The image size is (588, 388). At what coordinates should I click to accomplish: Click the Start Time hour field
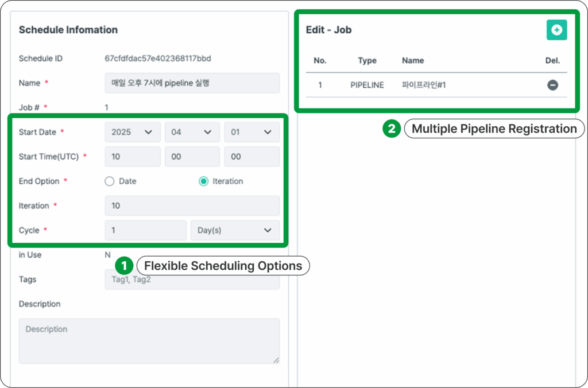tap(132, 157)
